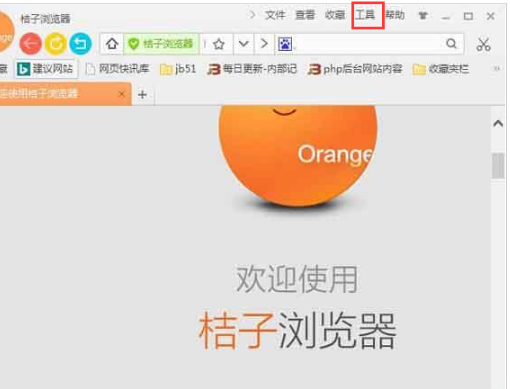This screenshot has width=510, height=389.
Task: Click the skin shirt icon in title bar
Action: 423,16
